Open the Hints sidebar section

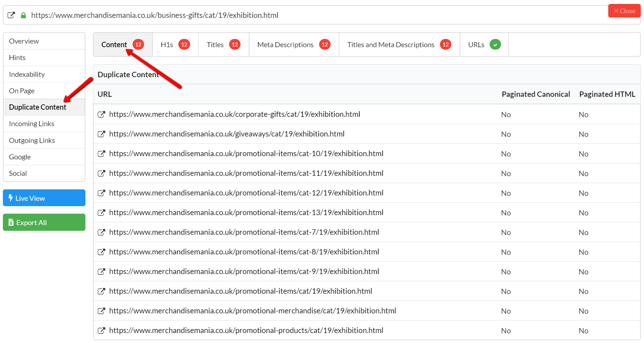[x=44, y=58]
